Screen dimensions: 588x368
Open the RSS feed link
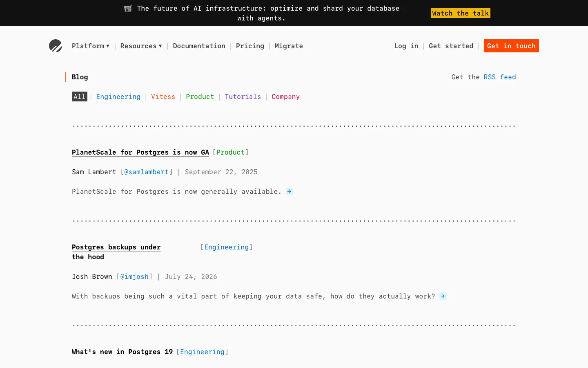[x=500, y=77]
